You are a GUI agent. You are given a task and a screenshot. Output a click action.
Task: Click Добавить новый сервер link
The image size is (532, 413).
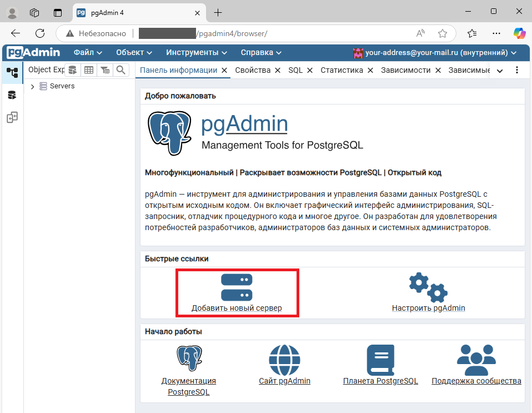[x=237, y=308]
